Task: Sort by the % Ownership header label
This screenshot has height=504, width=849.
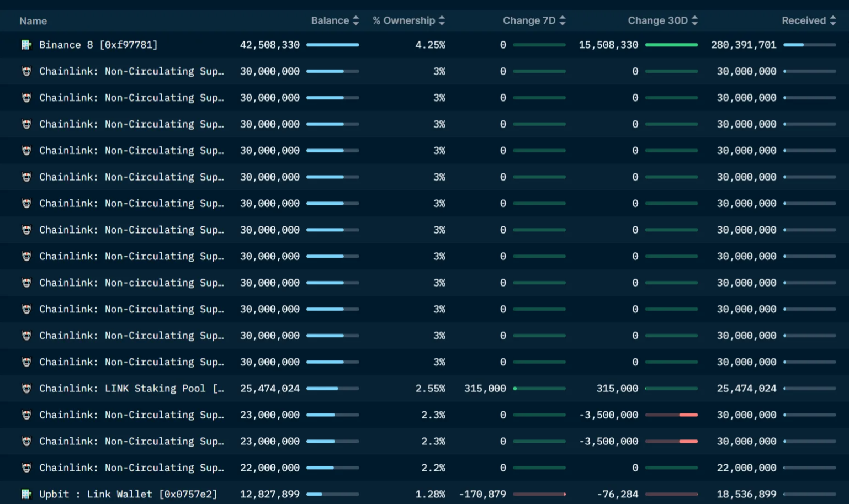Action: (404, 20)
